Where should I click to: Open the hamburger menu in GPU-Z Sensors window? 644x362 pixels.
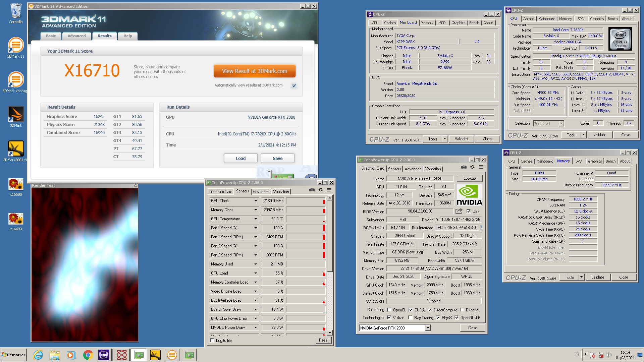pos(329,190)
